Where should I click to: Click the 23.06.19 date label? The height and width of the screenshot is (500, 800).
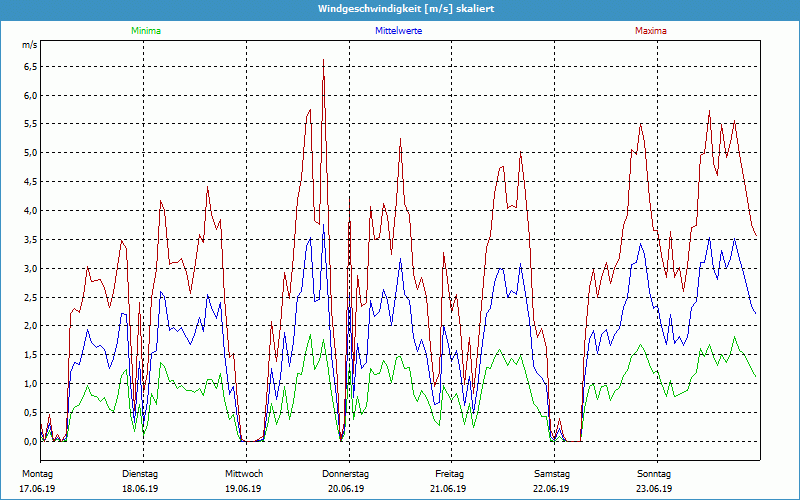coord(654,489)
